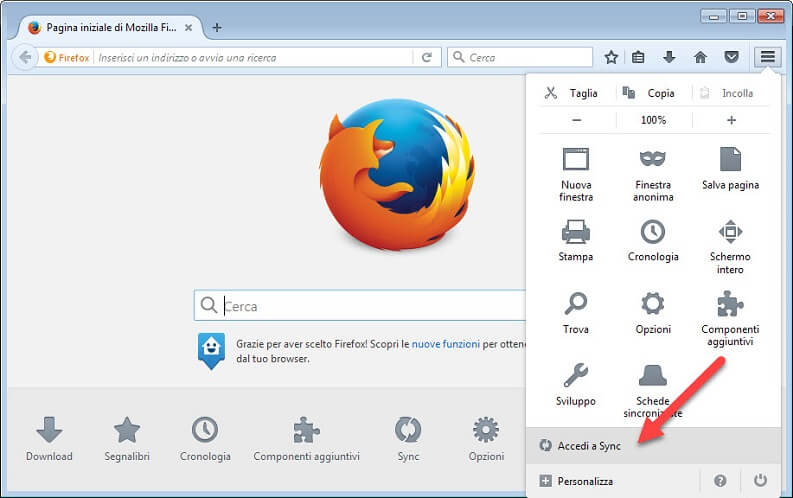Close the Pagina iniziale tab

click(188, 28)
